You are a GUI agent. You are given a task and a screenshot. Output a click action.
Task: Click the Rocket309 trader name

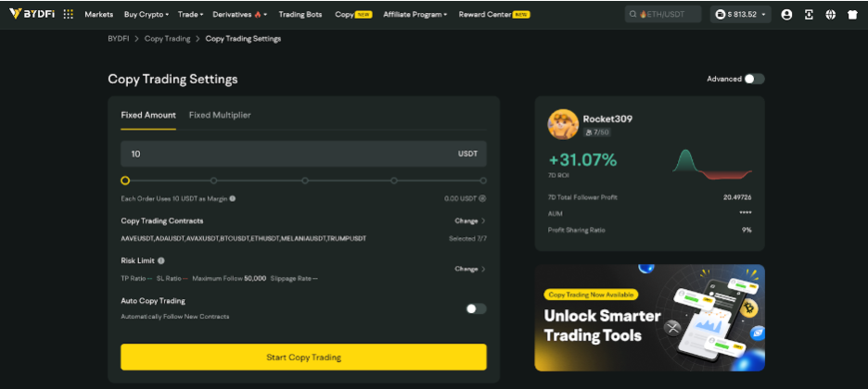[607, 119]
